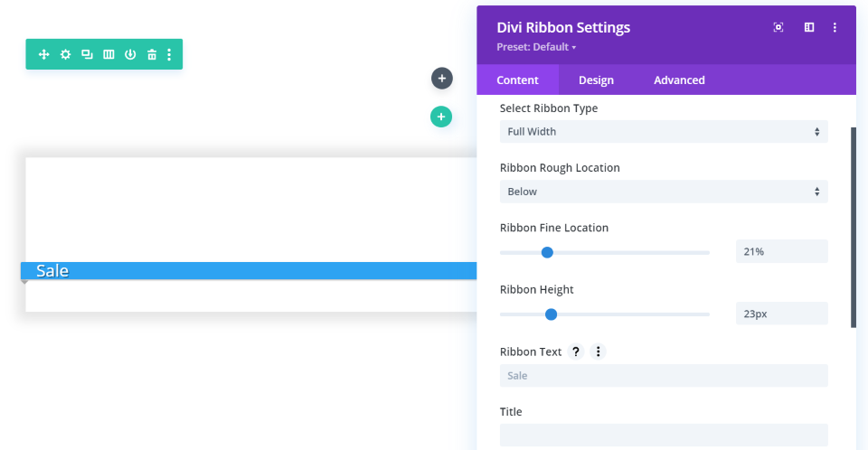Click the Ribbon Text help question icon
The height and width of the screenshot is (450, 868).
coord(575,352)
